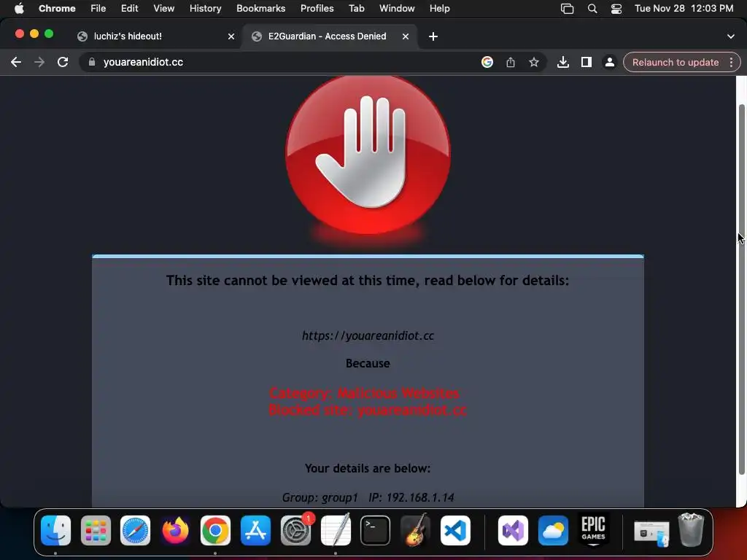Open the Chrome app menu
This screenshot has height=560, width=747.
[57, 9]
